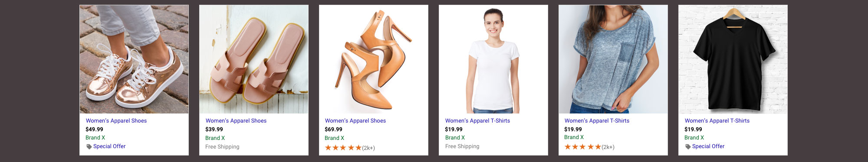Image resolution: width=868 pixels, height=162 pixels.
Task: Click Women's Apparel Shoes title for $69.99 heels
Action: pyautogui.click(x=355, y=121)
